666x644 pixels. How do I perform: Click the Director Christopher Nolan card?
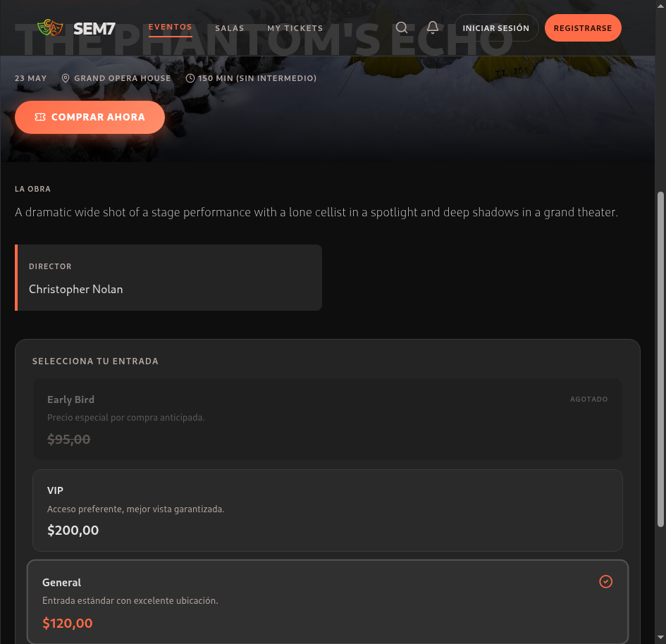pyautogui.click(x=168, y=278)
